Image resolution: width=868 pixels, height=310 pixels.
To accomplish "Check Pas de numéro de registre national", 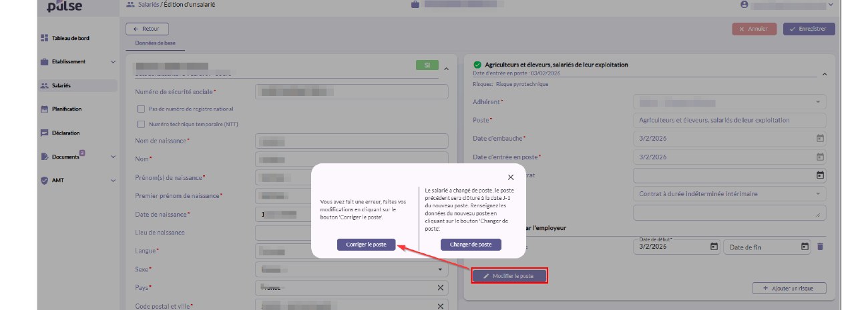I will [x=141, y=109].
